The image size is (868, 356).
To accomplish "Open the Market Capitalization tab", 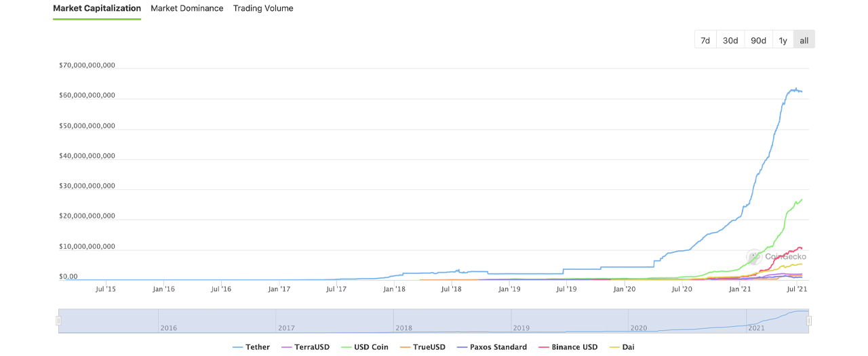I will pos(97,8).
